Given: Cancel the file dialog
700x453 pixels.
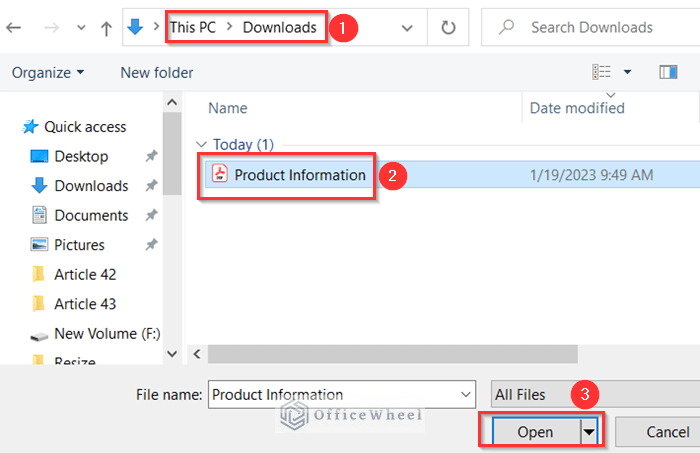Looking at the screenshot, I should click(658, 432).
